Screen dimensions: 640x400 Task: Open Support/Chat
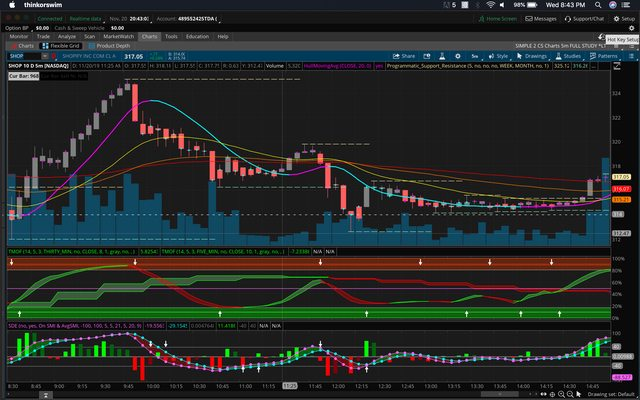coord(584,19)
